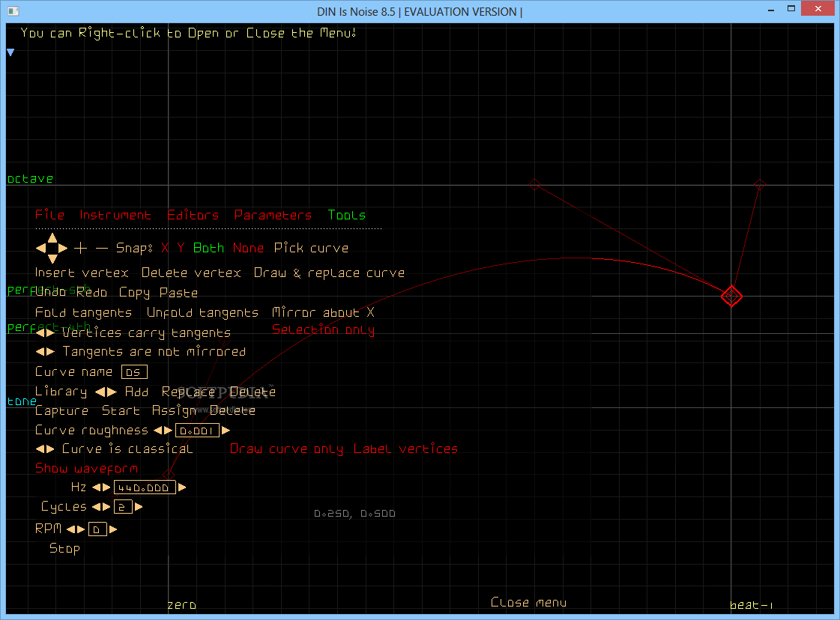Set Snap to None
This screenshot has height=620, width=840.
point(248,248)
